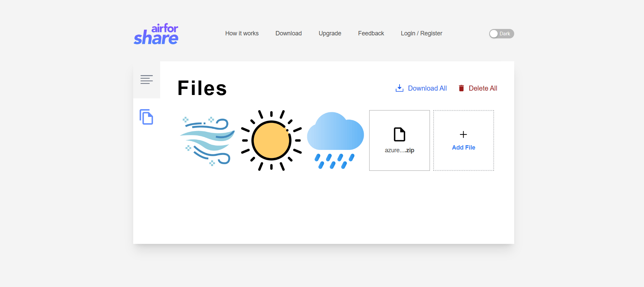Click the Add File label
The image size is (644, 287).
[x=463, y=148]
